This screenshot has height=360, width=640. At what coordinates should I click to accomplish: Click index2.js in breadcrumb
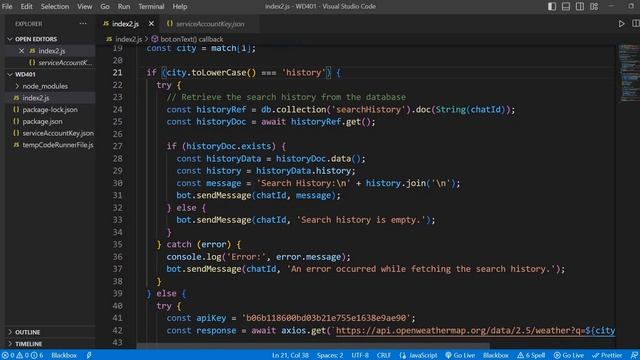128,39
